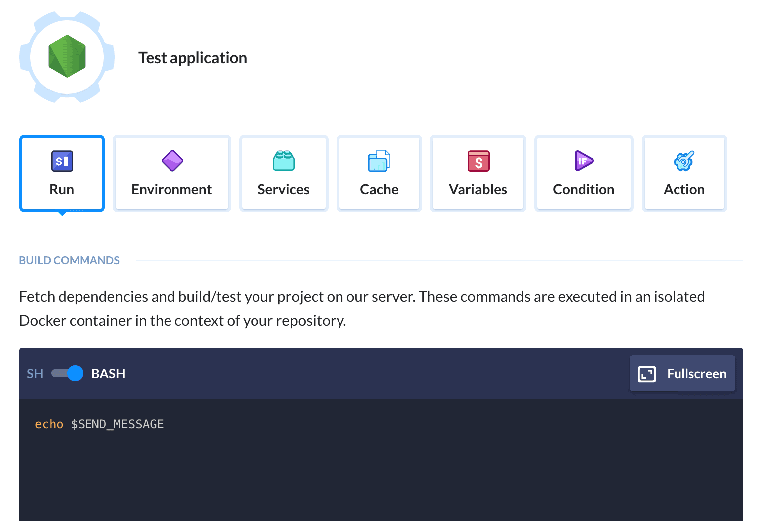Click the Run terminal icon

click(x=62, y=161)
